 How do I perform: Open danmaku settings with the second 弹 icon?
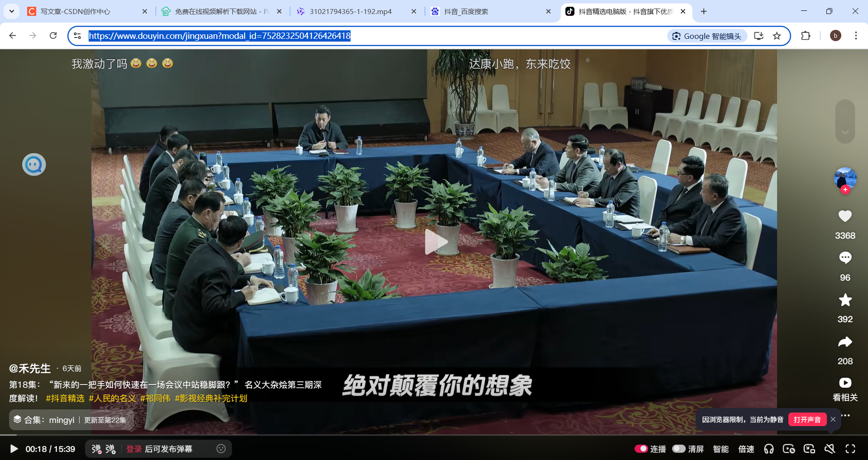pyautogui.click(x=110, y=449)
